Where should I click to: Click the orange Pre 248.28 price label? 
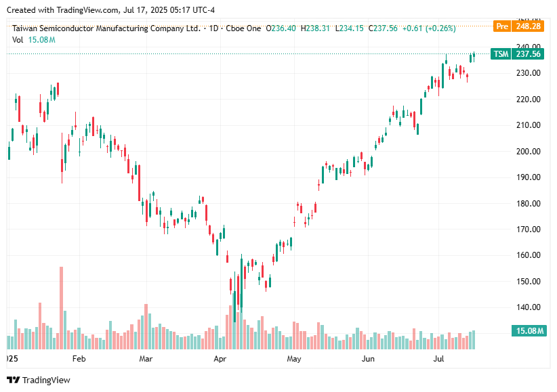click(518, 26)
